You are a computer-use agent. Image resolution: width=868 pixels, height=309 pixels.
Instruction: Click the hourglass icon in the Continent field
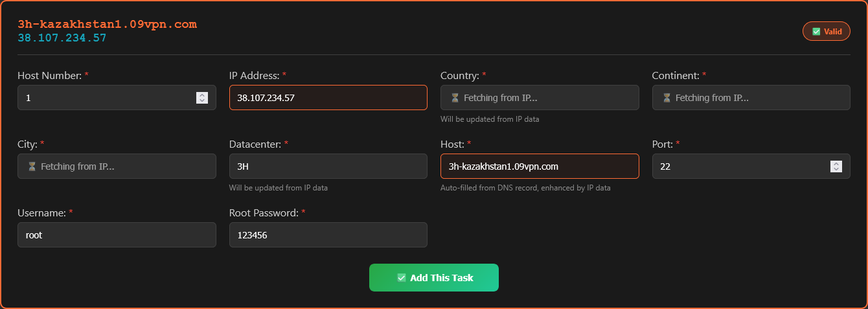667,98
